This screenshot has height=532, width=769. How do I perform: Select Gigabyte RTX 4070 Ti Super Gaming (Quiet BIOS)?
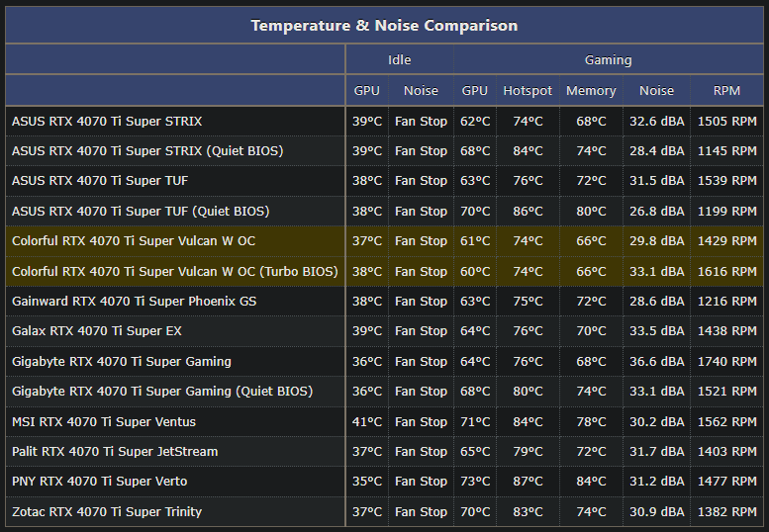pos(162,392)
